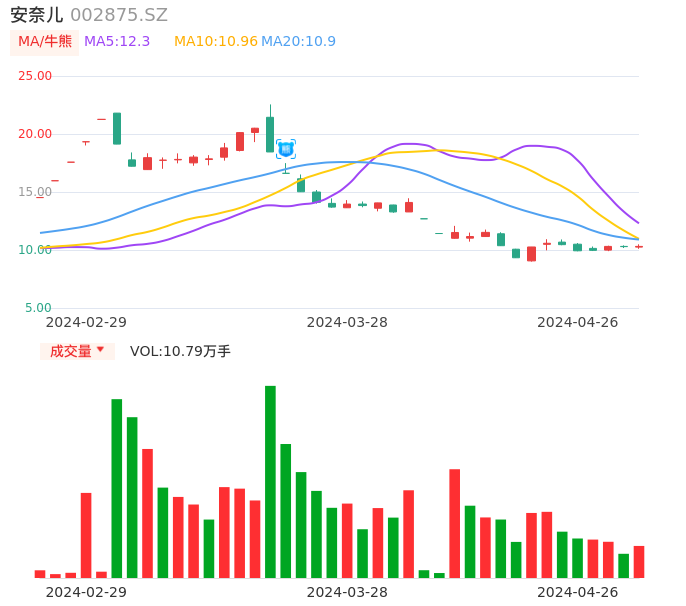Click the 2024-04-26 date label under price chart

577,322
